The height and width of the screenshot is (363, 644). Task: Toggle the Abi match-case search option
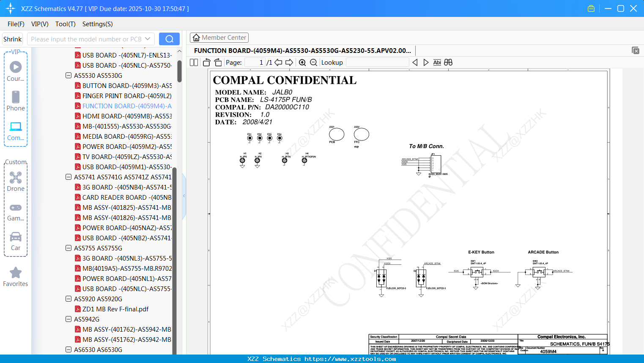click(437, 63)
